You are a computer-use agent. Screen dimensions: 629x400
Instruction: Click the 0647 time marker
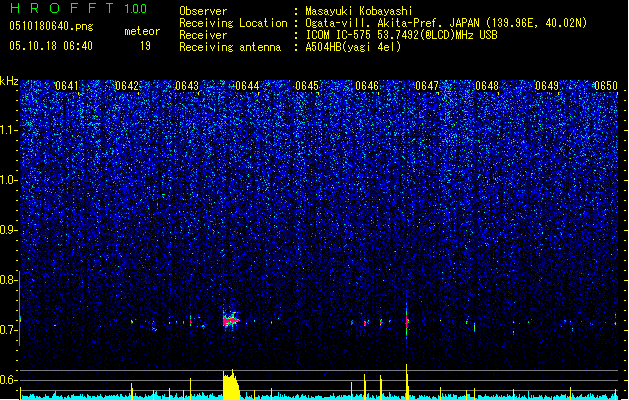pos(427,86)
